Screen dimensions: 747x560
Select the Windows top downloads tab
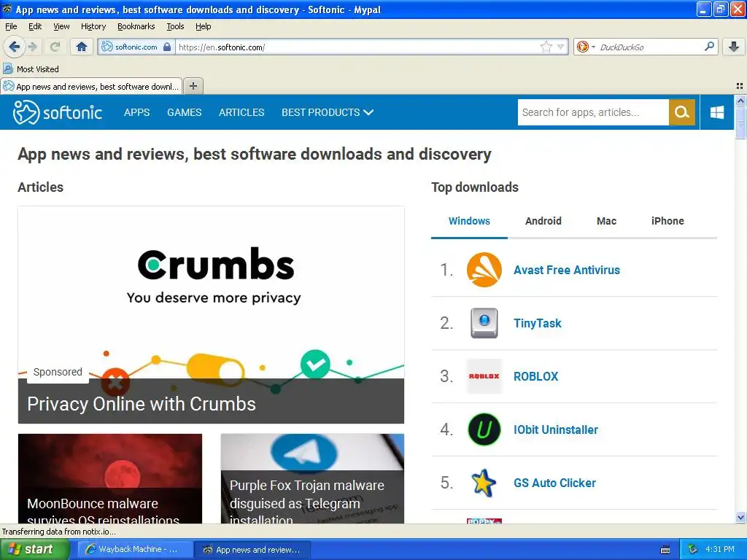tap(469, 221)
